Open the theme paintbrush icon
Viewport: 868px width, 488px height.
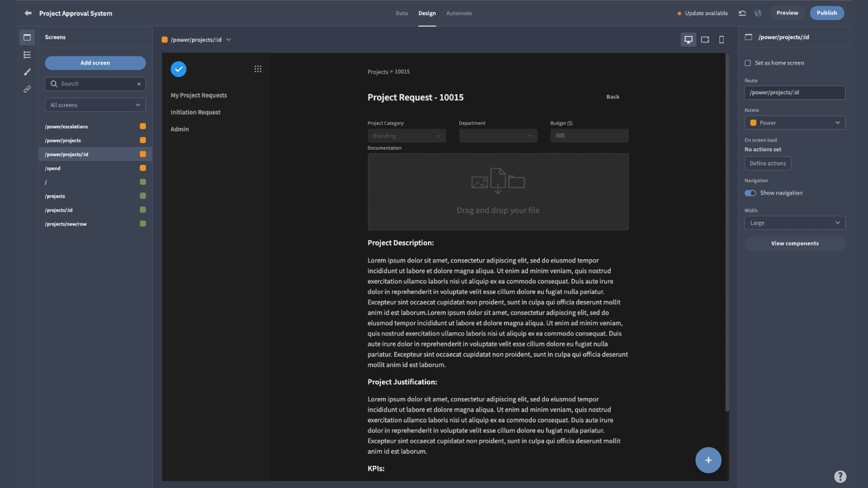27,72
